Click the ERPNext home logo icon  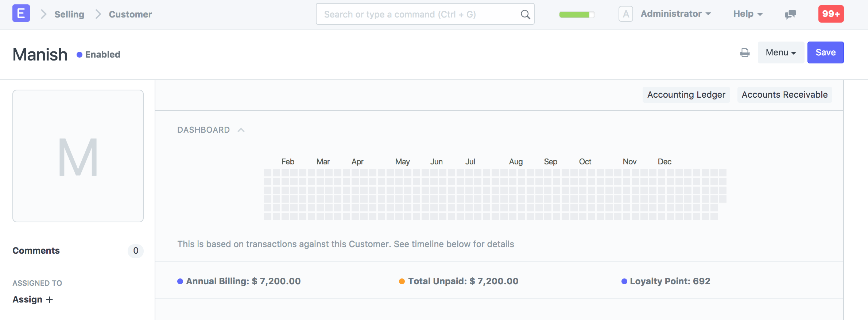point(21,14)
